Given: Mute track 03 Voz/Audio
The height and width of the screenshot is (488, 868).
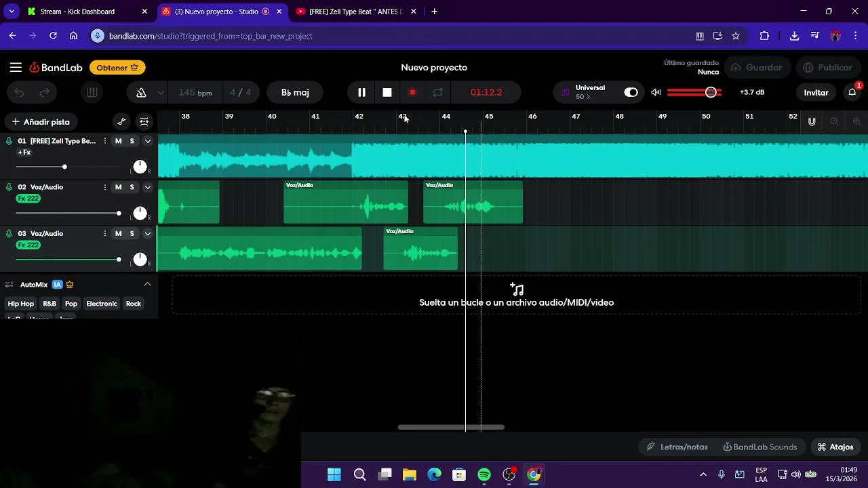Looking at the screenshot, I should pos(119,233).
